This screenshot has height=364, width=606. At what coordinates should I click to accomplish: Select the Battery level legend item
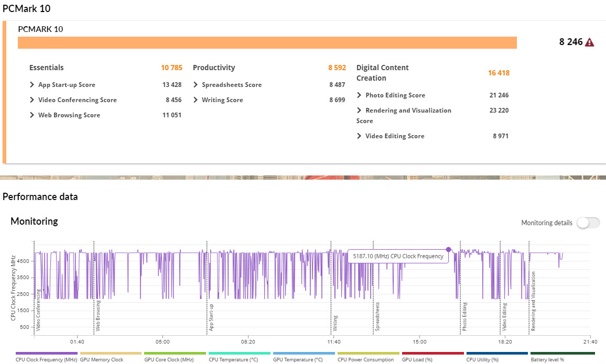(562, 354)
